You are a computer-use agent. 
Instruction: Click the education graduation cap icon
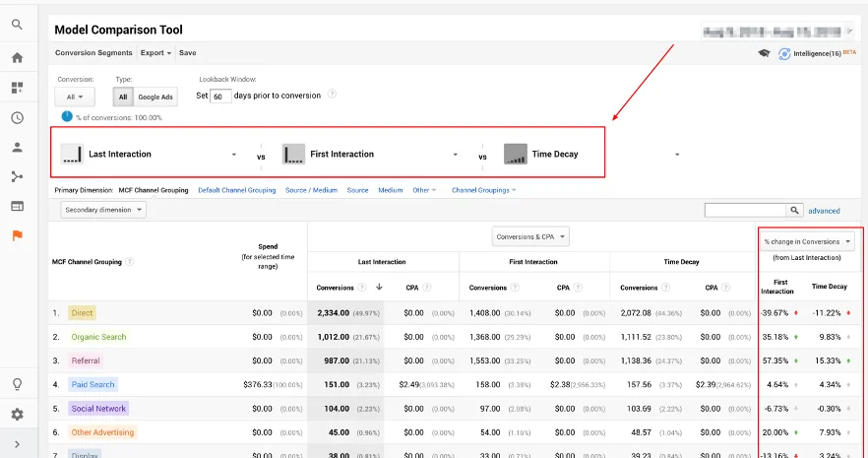pyautogui.click(x=764, y=53)
